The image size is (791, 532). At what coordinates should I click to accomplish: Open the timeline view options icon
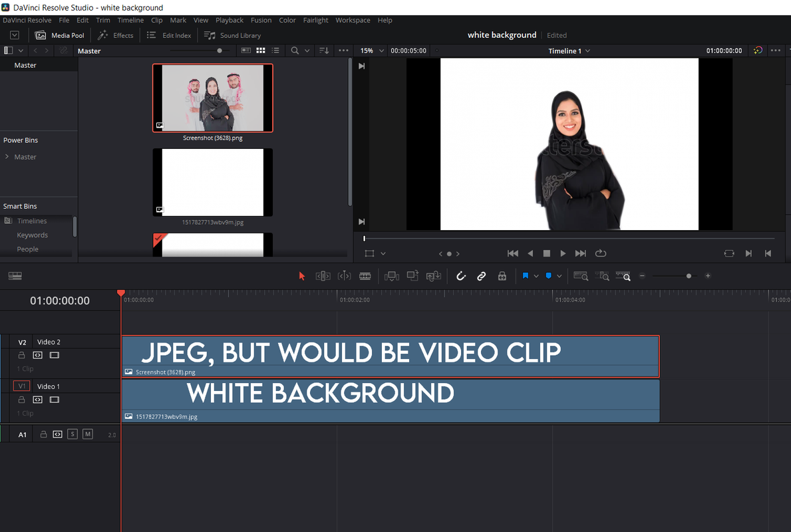pos(15,276)
